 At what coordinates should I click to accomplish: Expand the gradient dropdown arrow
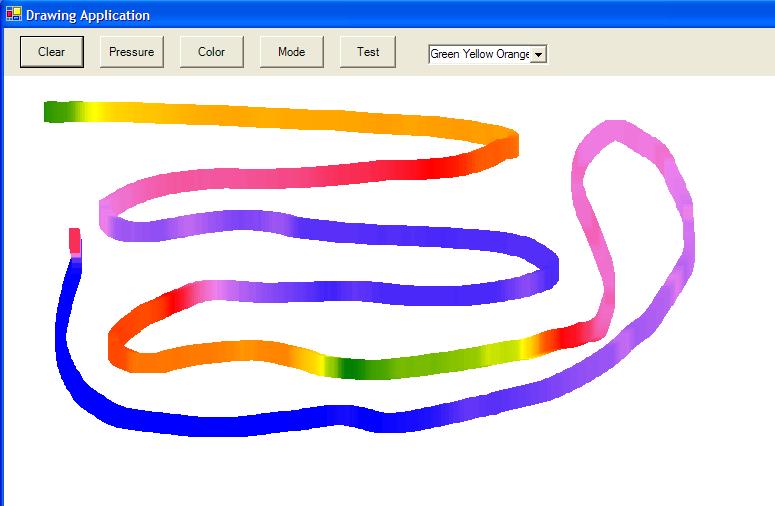pos(538,54)
